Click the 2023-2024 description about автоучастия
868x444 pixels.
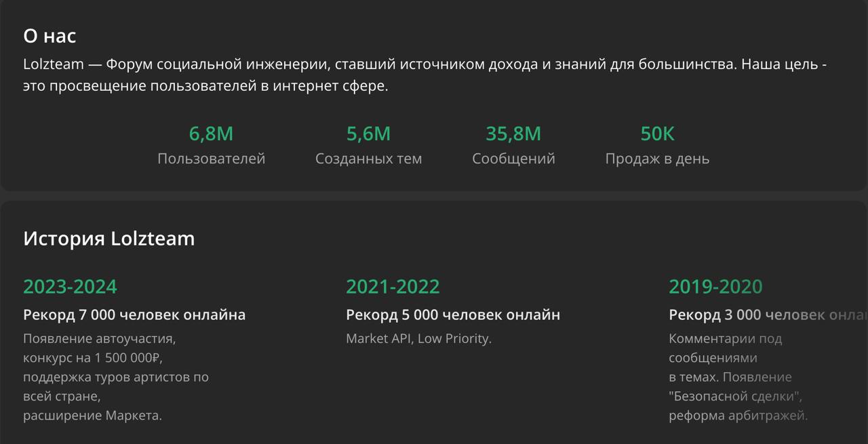pyautogui.click(x=115, y=377)
